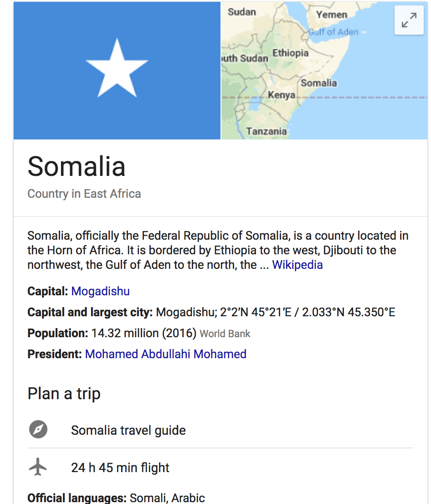Viewport: 431px width, 504px height.
Task: Select Somalia travel guide
Action: (x=128, y=430)
